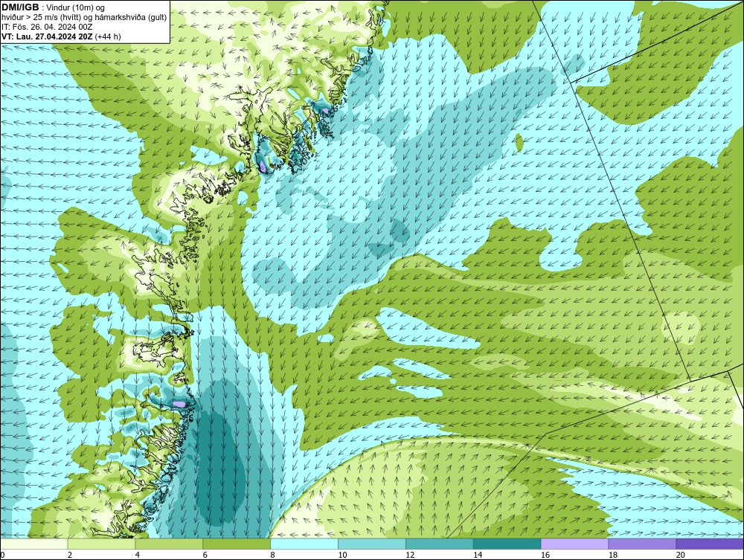
Task: Click the 8–10 m/s pale cyan legend swatch
Action: [x=304, y=544]
